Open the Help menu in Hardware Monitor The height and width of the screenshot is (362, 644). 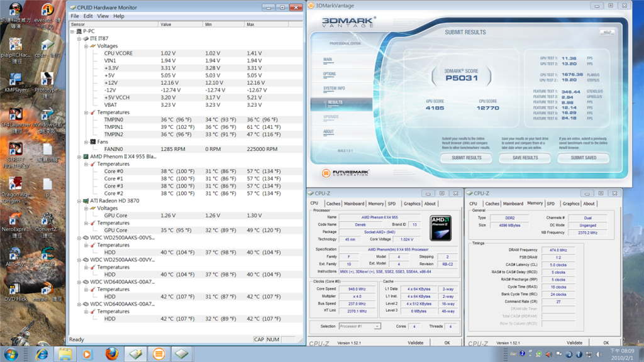click(119, 16)
